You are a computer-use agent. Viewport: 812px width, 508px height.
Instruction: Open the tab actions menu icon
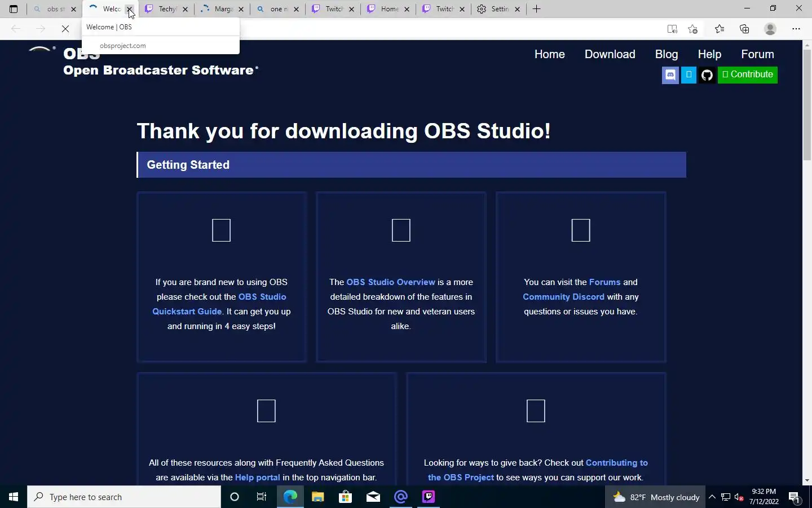coord(14,9)
